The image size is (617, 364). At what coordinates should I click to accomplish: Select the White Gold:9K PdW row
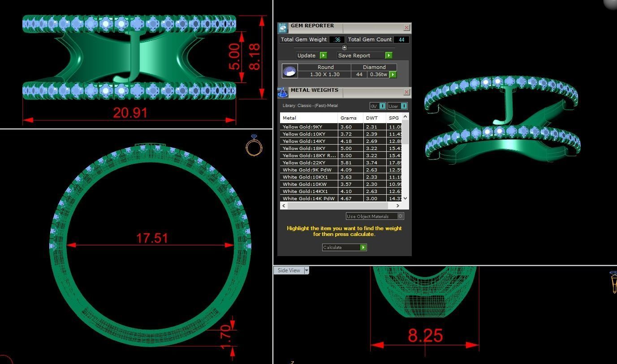point(341,170)
